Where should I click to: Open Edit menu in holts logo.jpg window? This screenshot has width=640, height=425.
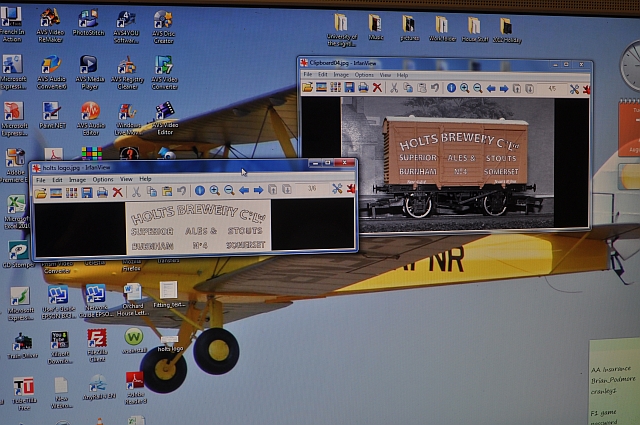(x=57, y=180)
